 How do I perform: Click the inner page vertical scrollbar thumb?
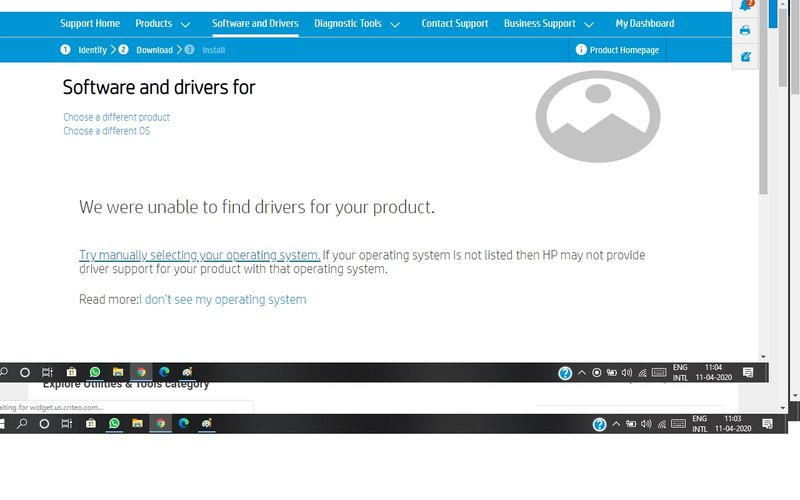763,97
